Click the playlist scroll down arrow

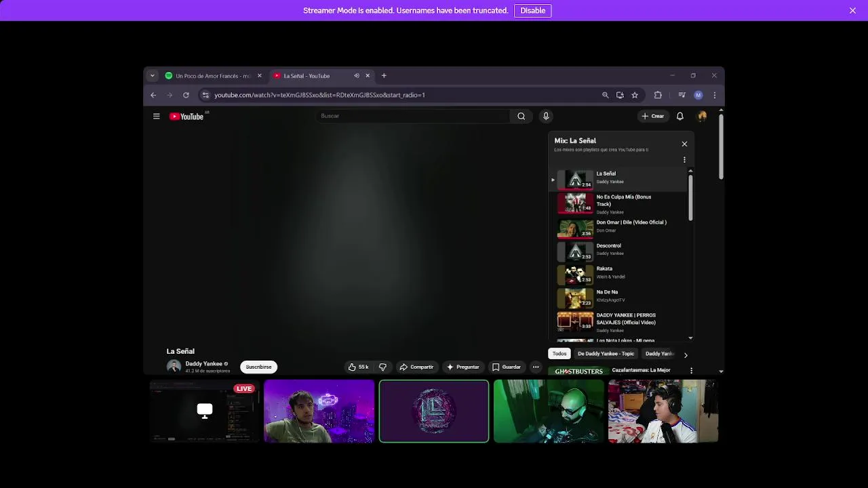pyautogui.click(x=690, y=338)
